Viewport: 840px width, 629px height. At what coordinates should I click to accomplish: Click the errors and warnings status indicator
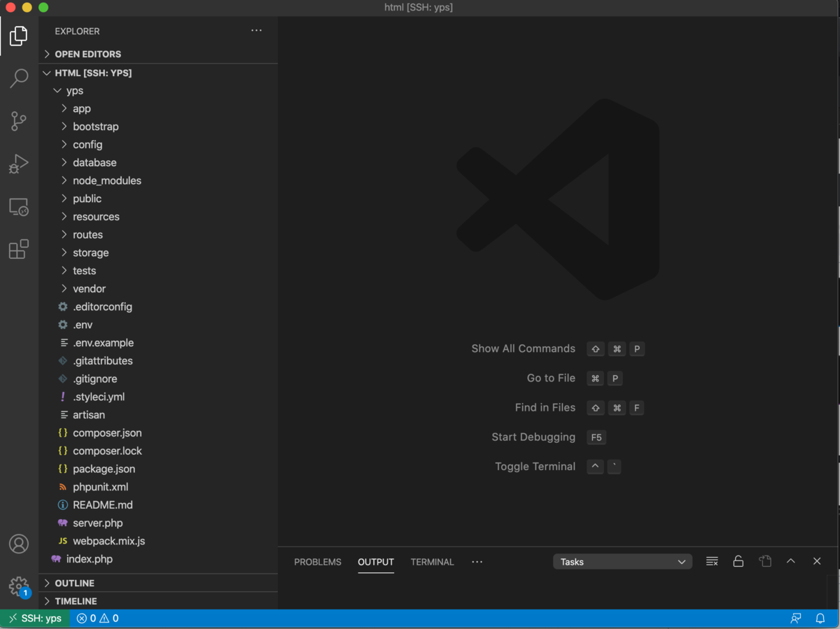tap(97, 619)
